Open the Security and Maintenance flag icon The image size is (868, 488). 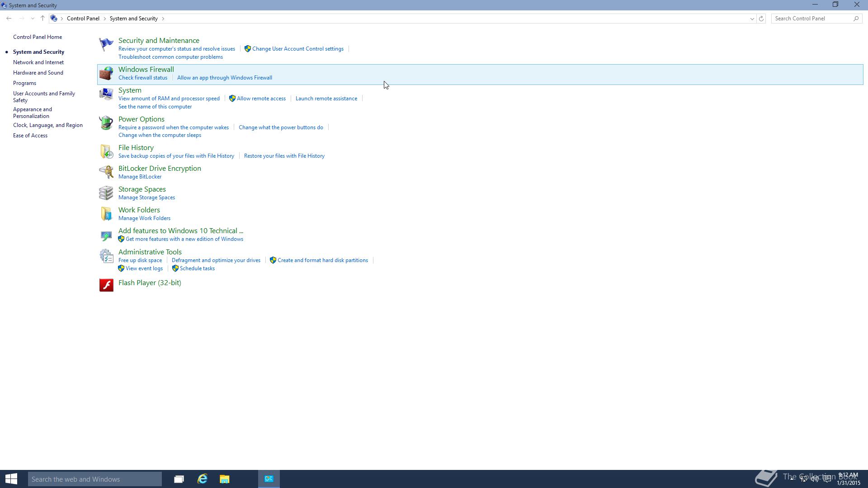pos(106,44)
